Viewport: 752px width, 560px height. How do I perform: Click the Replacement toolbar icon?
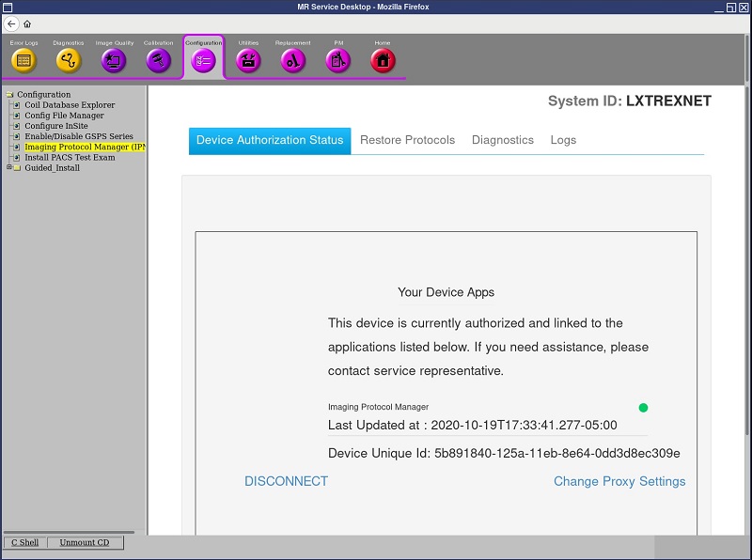[293, 60]
